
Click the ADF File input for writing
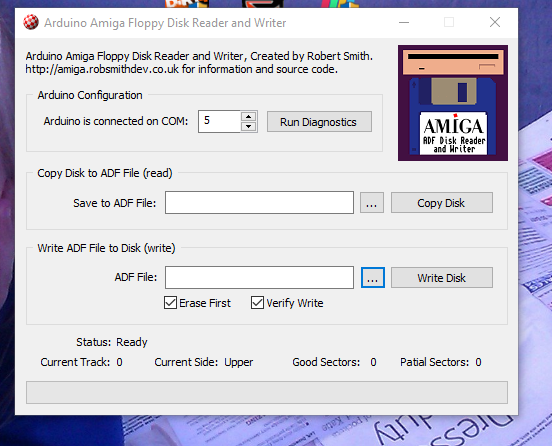point(259,277)
